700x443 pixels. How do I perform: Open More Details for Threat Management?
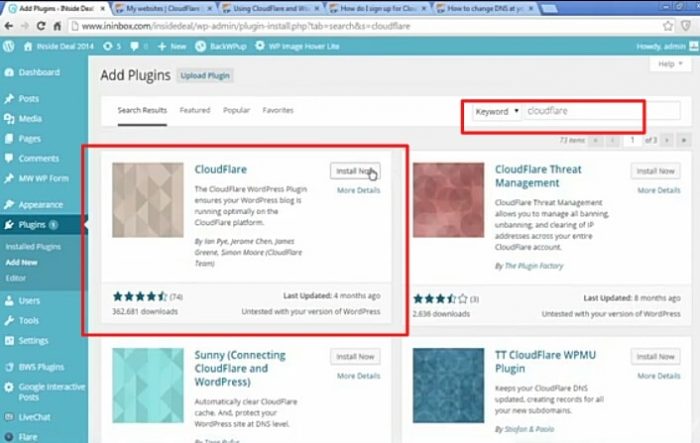coord(659,190)
